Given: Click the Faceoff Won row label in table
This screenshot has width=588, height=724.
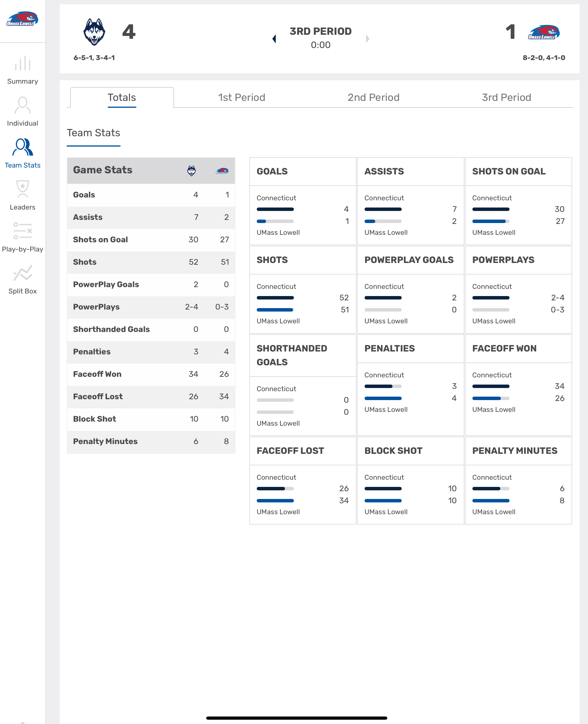Looking at the screenshot, I should click(97, 374).
